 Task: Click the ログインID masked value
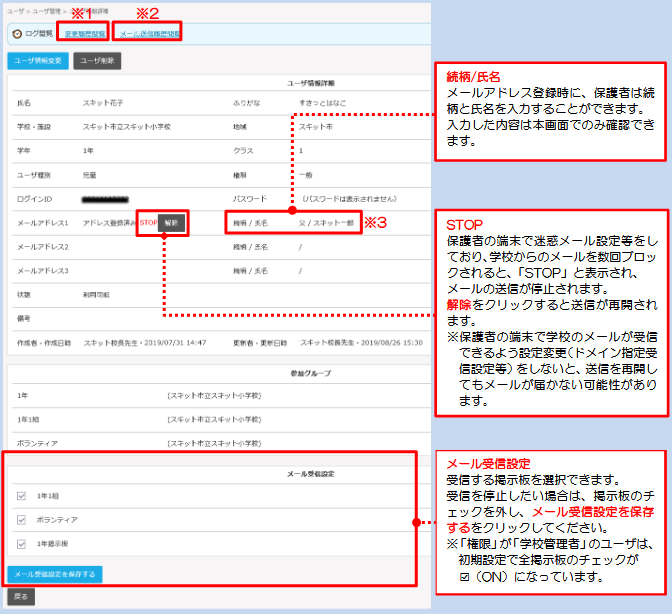112,200
